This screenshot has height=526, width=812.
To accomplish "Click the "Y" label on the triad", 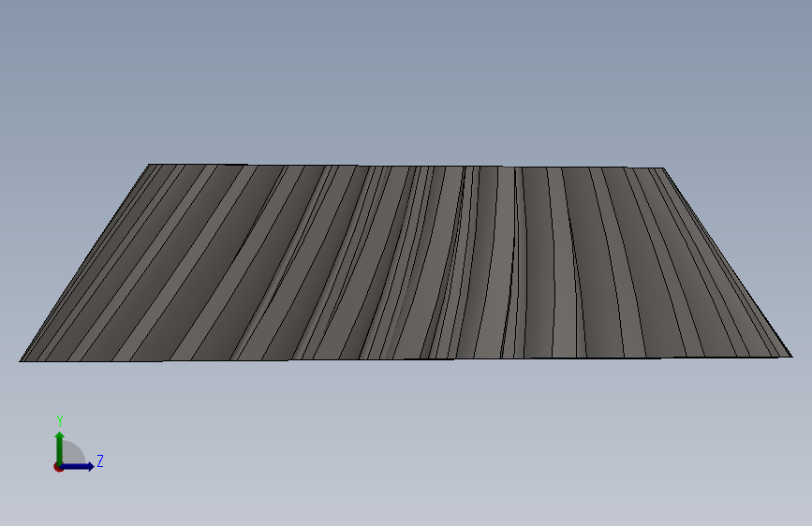I will point(60,421).
